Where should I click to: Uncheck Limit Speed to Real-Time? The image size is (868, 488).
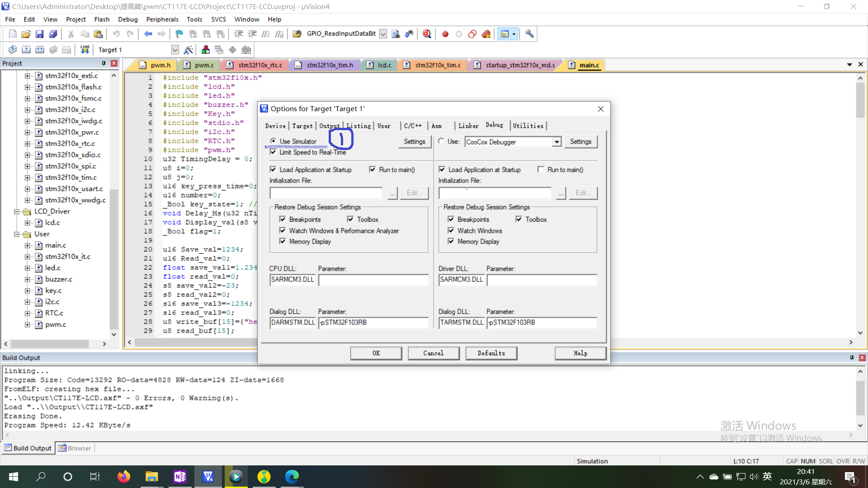pyautogui.click(x=273, y=152)
